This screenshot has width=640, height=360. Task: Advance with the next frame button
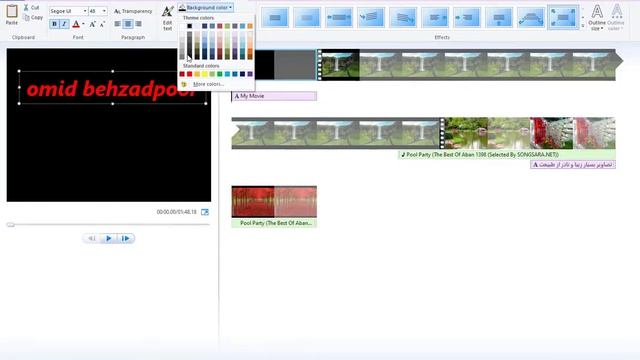click(x=125, y=238)
